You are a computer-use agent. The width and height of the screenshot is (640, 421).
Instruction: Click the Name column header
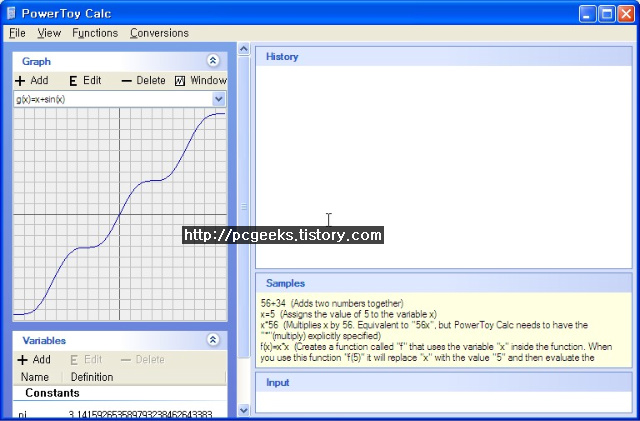[x=37, y=377]
